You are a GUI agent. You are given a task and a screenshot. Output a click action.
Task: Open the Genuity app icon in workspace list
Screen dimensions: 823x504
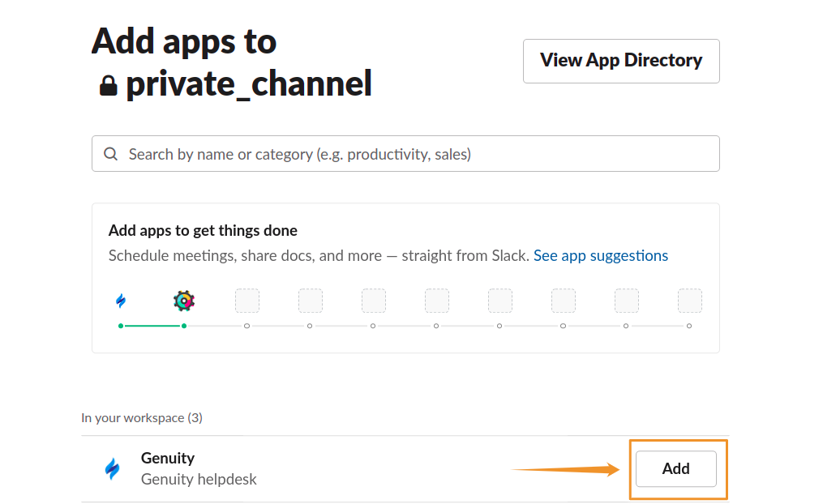pos(112,468)
